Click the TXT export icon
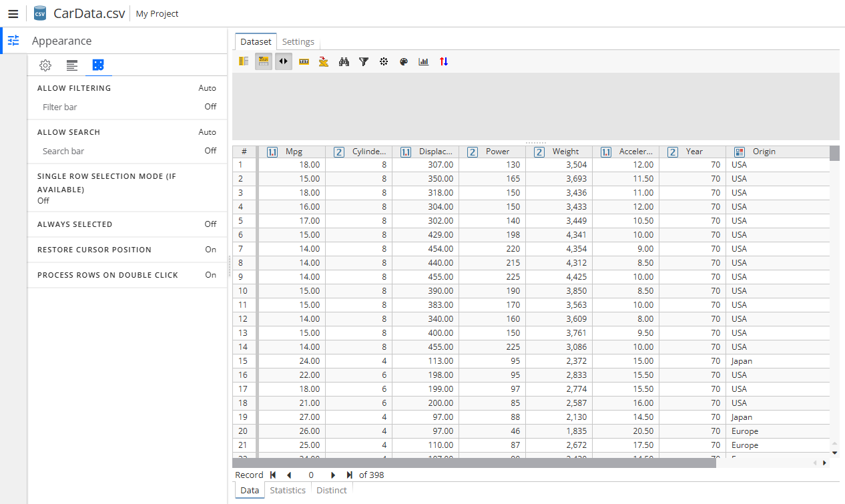845x504 pixels. (x=304, y=61)
